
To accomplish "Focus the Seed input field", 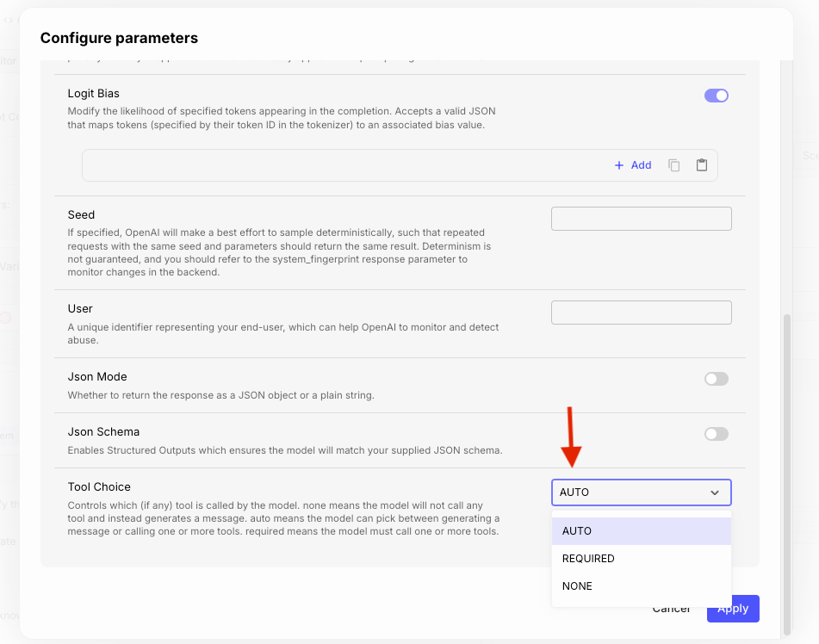I will (x=642, y=219).
